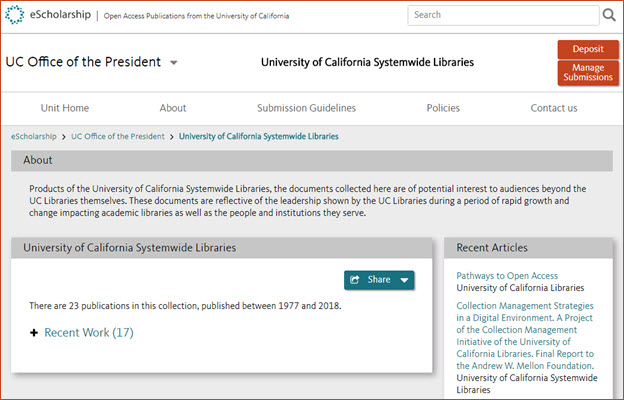Click the eScholarship circular logo icon

coord(15,15)
